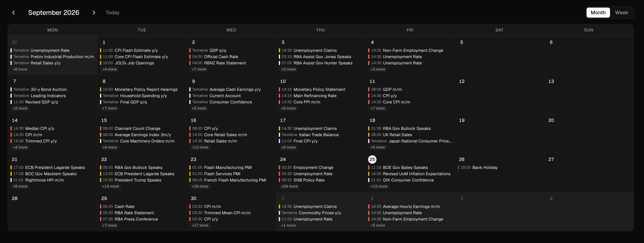The image size is (644, 243).
Task: Open SNB Policy Rate event
Action: click(320, 180)
